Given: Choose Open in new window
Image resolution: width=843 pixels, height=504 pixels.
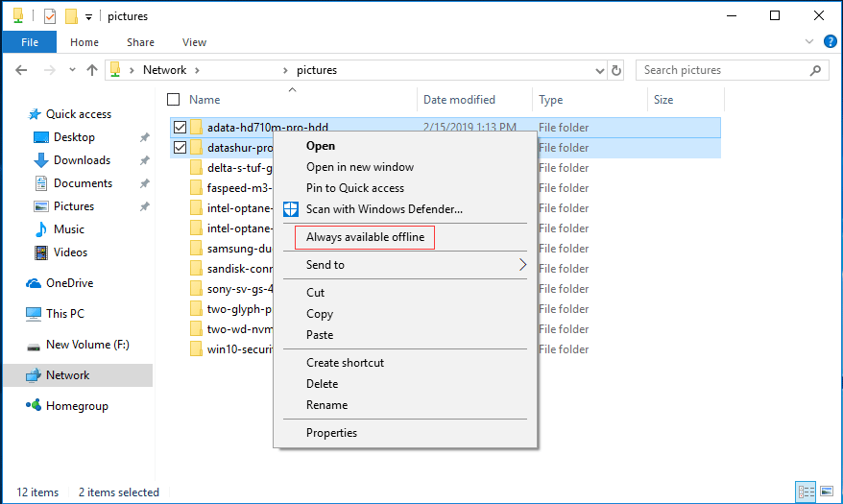Looking at the screenshot, I should (x=360, y=167).
